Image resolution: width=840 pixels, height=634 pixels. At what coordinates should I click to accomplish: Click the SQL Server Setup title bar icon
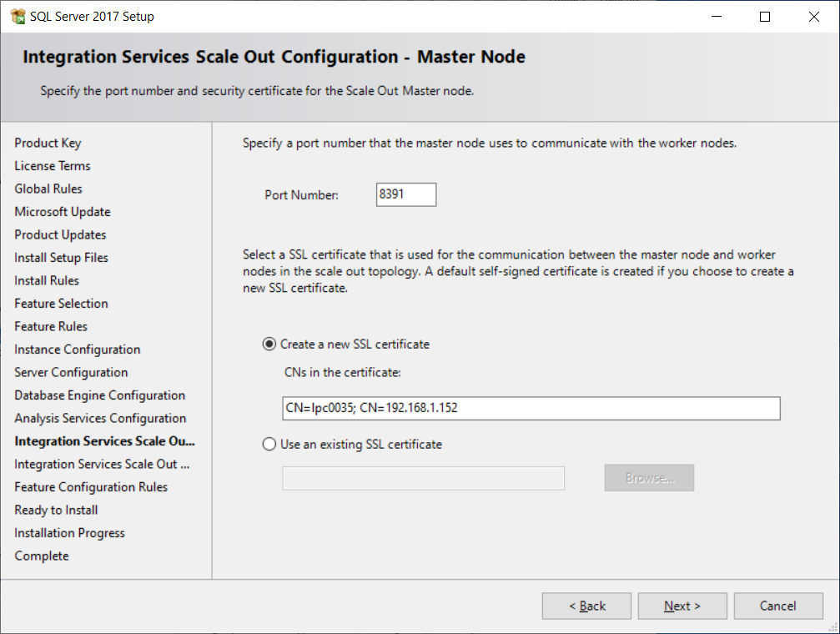17,17
